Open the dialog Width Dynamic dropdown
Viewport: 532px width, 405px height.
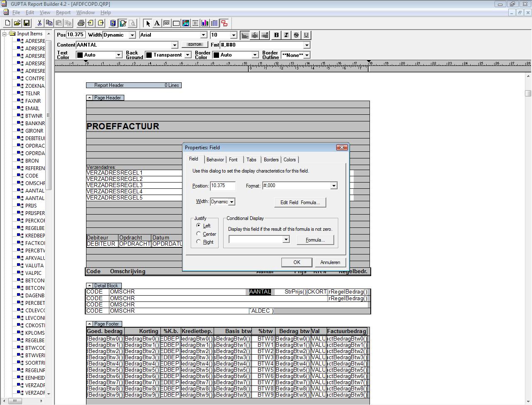pos(232,202)
